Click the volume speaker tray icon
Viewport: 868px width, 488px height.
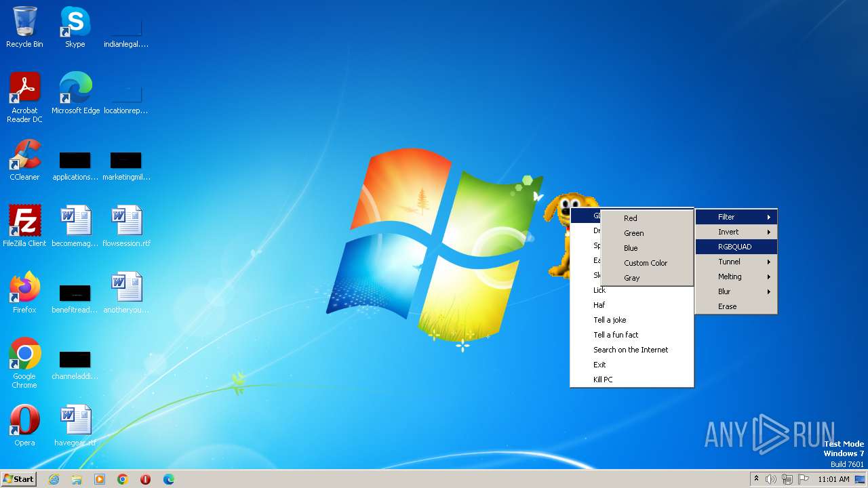click(771, 479)
